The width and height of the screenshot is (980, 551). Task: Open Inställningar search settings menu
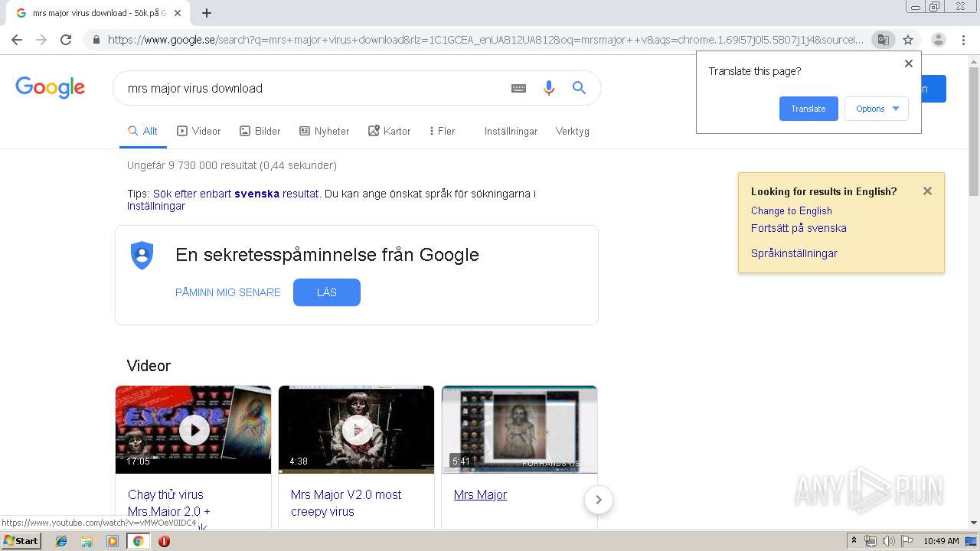click(511, 131)
